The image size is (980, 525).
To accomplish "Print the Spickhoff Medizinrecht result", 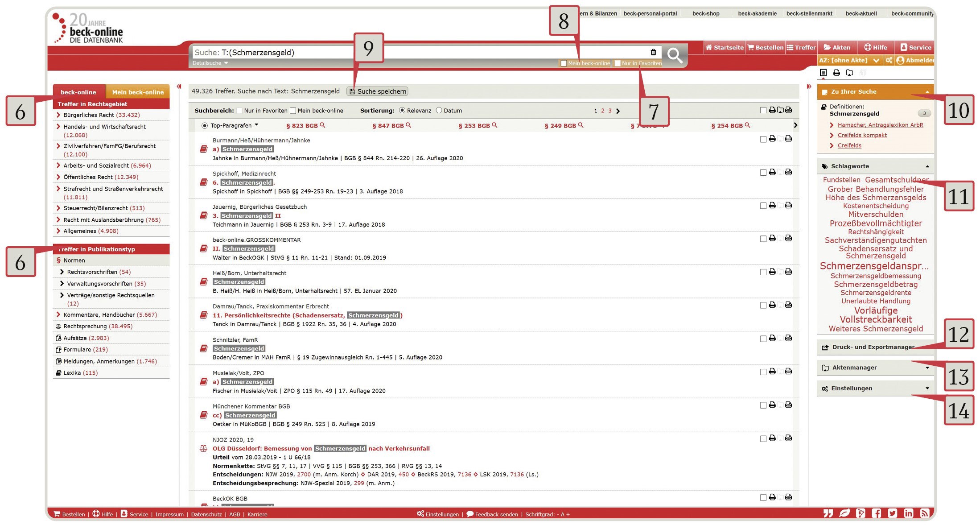I will click(772, 172).
